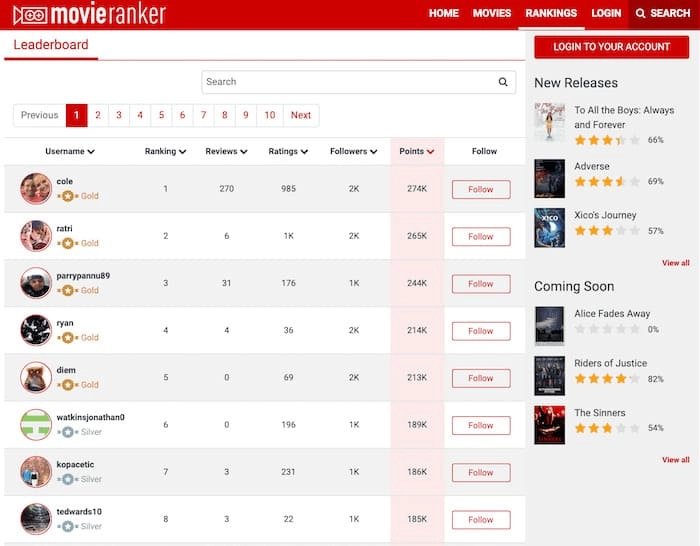Viewport: 700px width, 546px height.
Task: Follow user parrypannu89
Action: coord(481,284)
